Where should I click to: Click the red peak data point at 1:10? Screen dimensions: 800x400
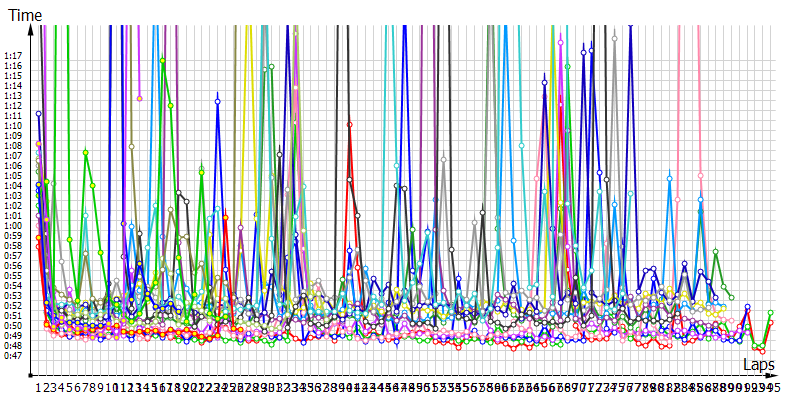[x=349, y=124]
